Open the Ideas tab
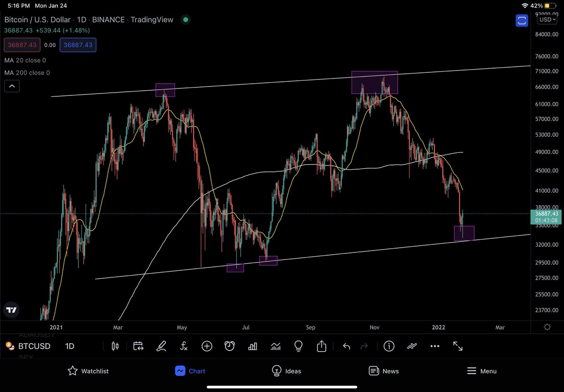564x392 pixels. click(x=287, y=371)
